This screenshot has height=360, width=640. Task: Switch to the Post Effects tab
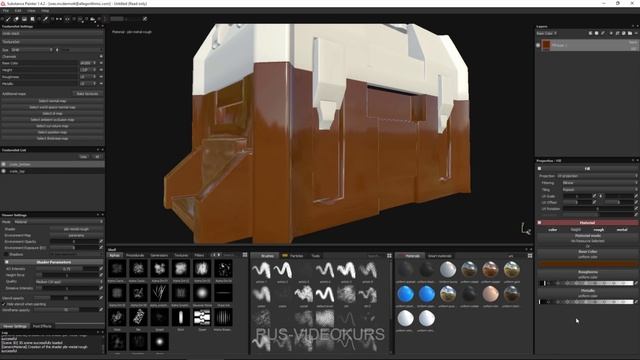(42, 326)
